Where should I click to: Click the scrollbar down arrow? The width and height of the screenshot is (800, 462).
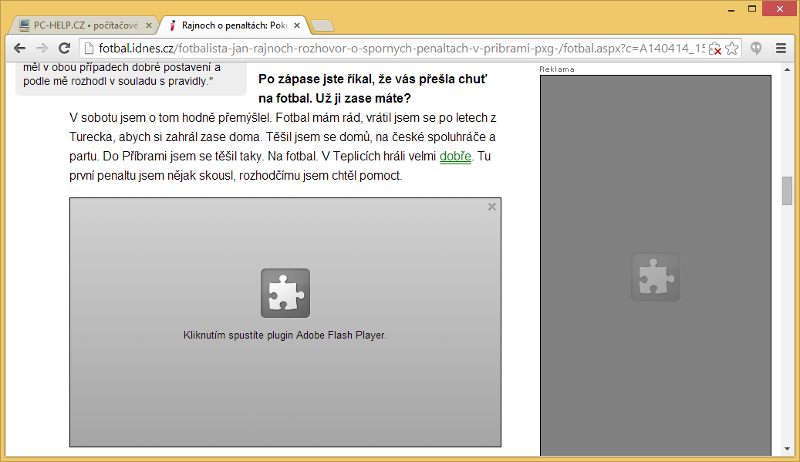click(x=786, y=454)
